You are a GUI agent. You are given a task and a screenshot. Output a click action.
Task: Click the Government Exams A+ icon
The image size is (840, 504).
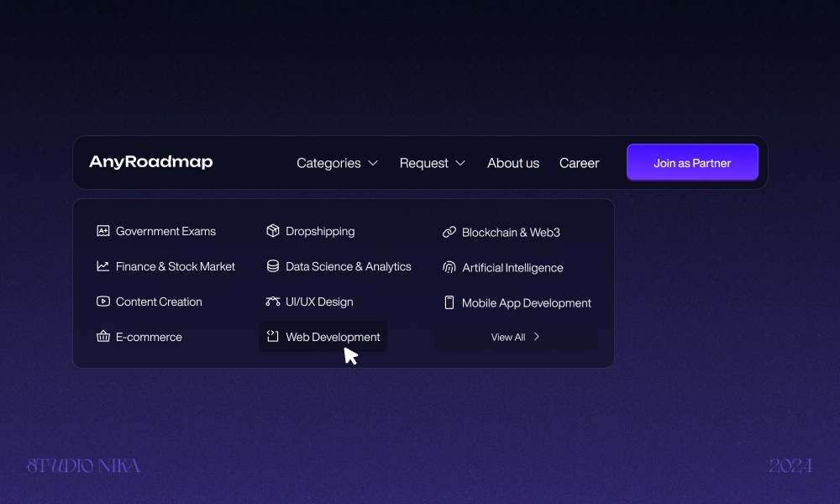(x=102, y=231)
